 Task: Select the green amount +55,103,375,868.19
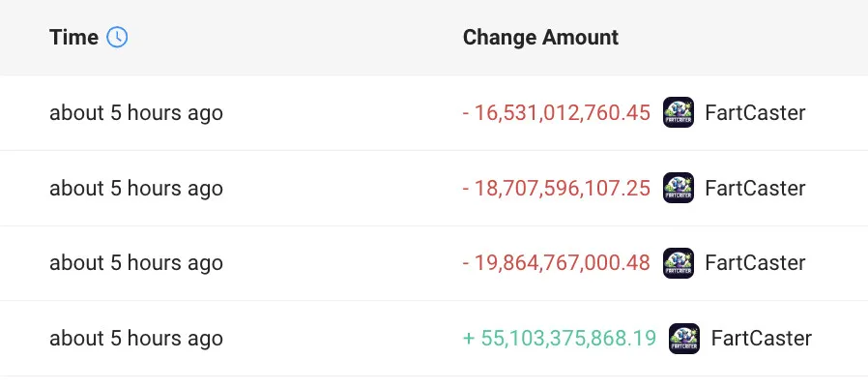click(x=560, y=339)
